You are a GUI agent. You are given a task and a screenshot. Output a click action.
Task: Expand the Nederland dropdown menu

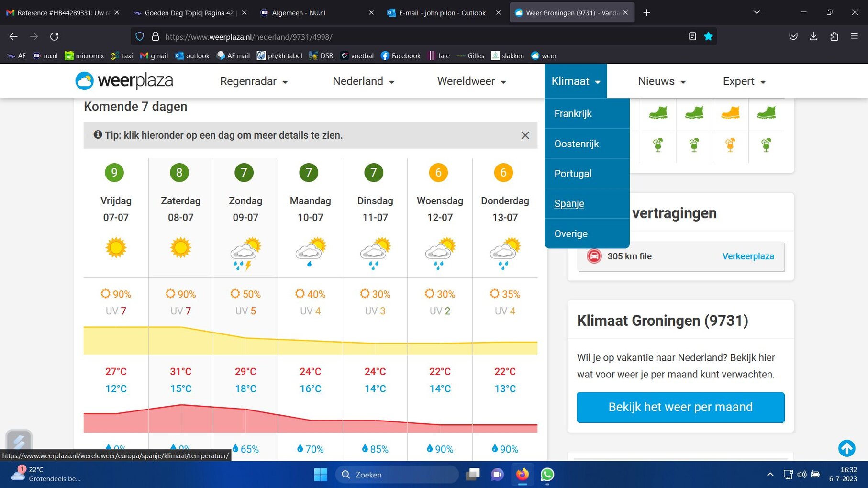(363, 81)
